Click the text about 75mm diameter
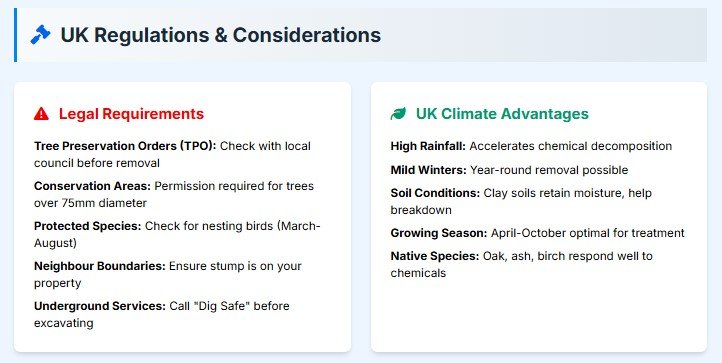This screenshot has height=363, width=722. click(90, 203)
